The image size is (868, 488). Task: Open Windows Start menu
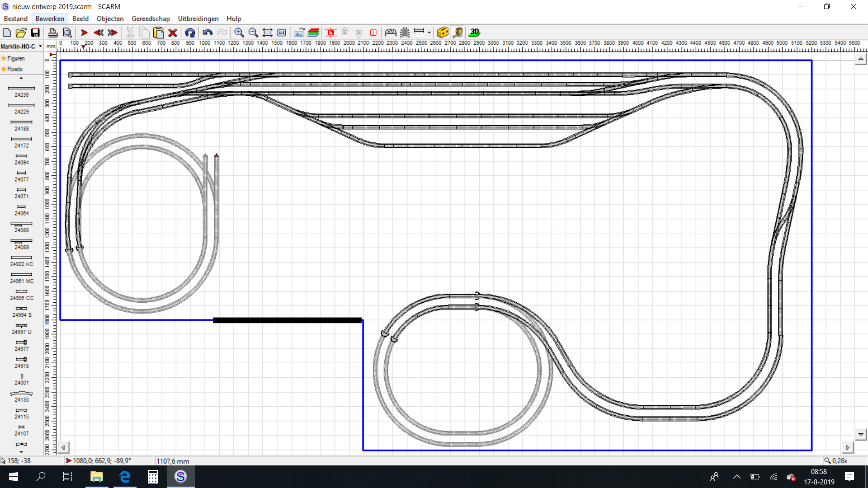coord(14,477)
